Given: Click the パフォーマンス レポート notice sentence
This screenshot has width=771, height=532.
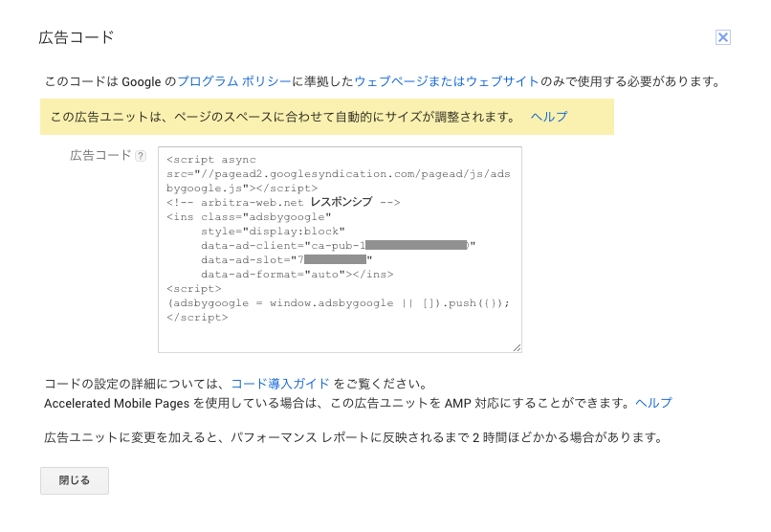Looking at the screenshot, I should click(x=354, y=437).
